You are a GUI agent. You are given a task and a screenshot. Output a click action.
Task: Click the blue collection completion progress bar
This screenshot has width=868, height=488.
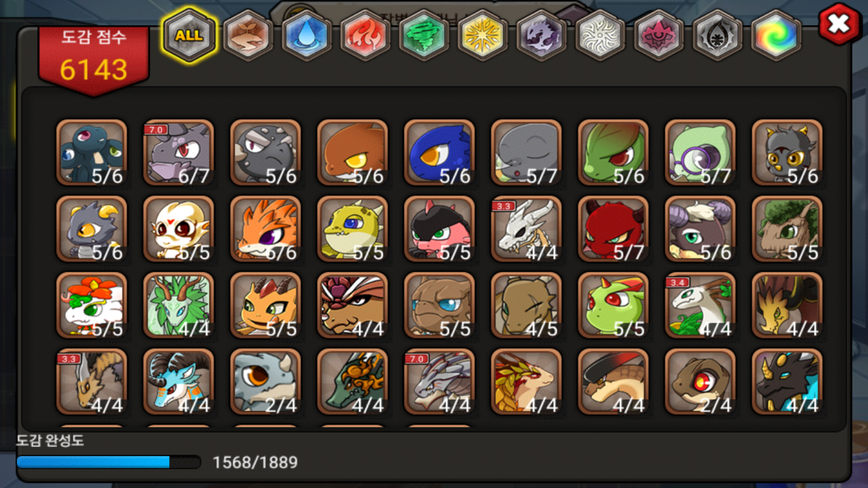(x=108, y=462)
